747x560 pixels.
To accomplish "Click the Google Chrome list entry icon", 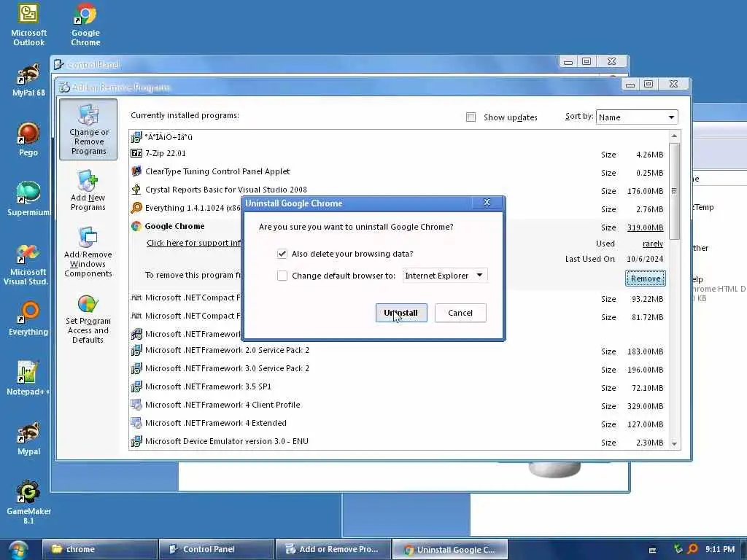I will click(136, 226).
